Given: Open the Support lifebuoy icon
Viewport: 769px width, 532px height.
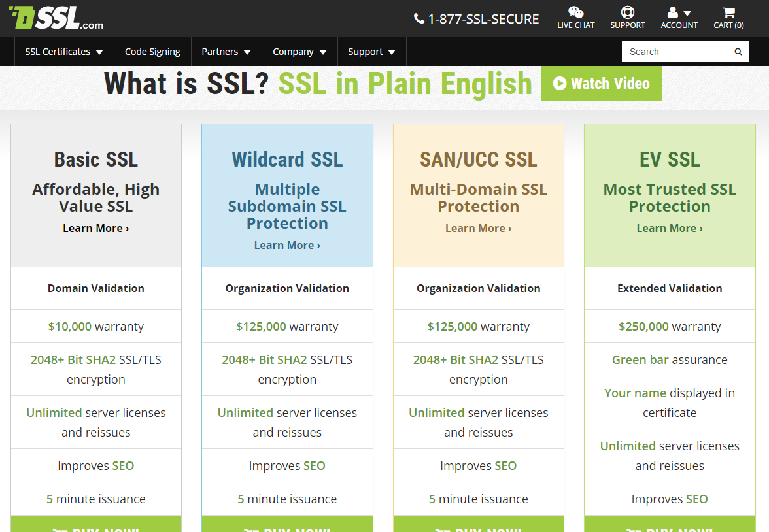Looking at the screenshot, I should click(x=627, y=12).
